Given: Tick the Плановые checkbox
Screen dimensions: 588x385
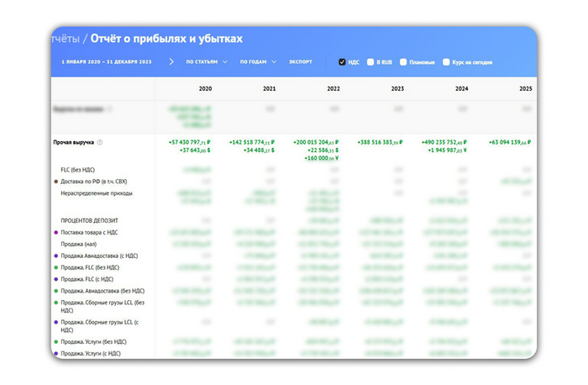Looking at the screenshot, I should (403, 62).
